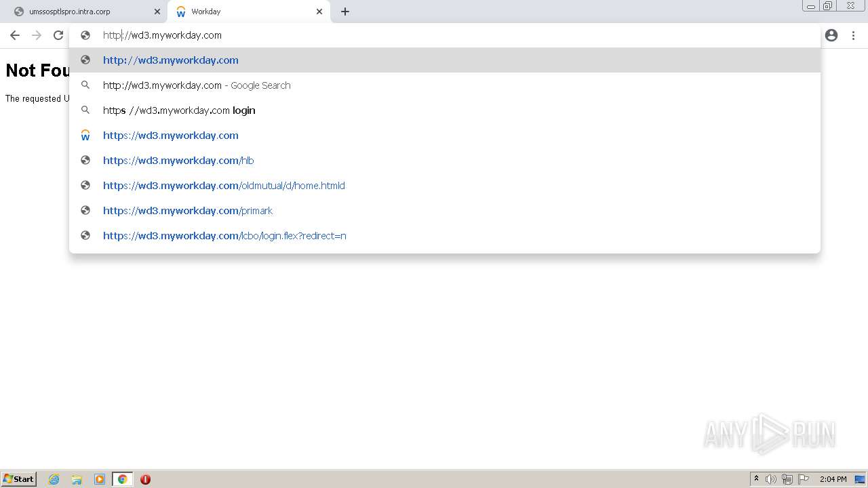Open the wd3.myworkday.com/primark suggestion
This screenshot has height=488, width=868.
tap(445, 210)
